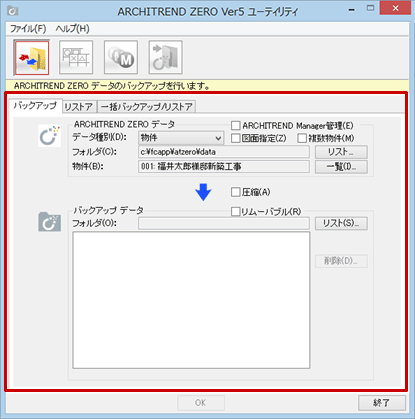Click the blue down arrow icon

click(203, 192)
